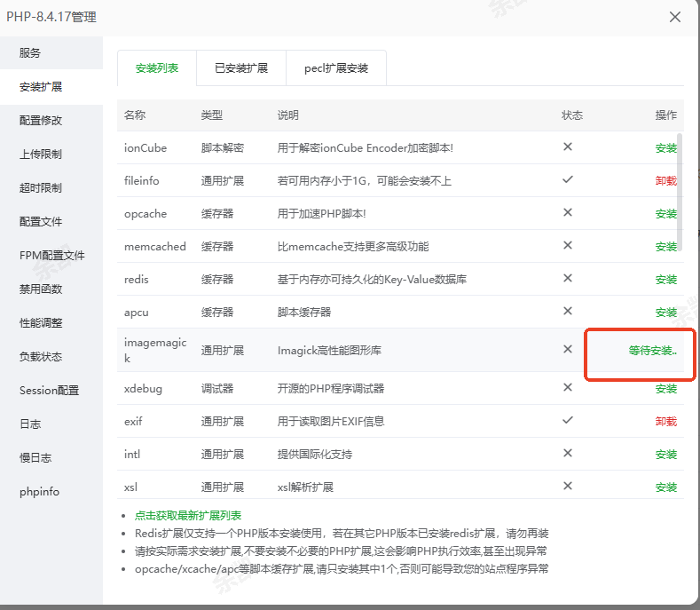Click the opcache name cell
The height and width of the screenshot is (610, 700).
pos(146,214)
